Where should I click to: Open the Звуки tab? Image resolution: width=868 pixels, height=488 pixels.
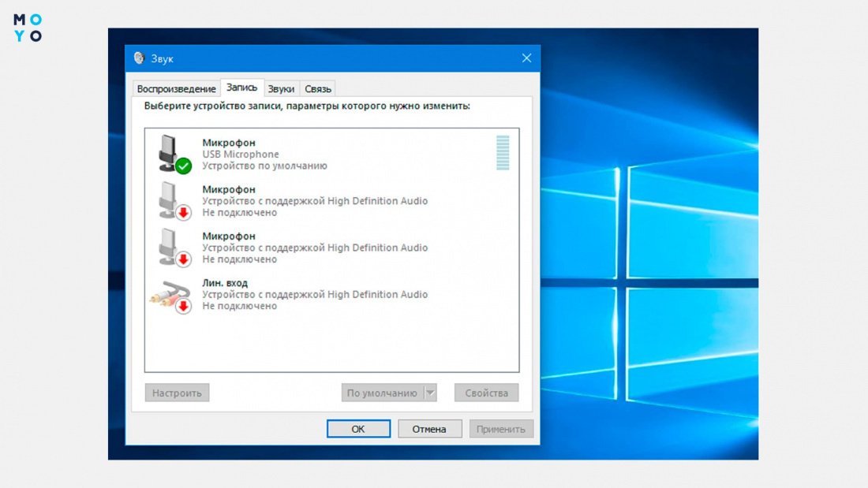coord(281,88)
